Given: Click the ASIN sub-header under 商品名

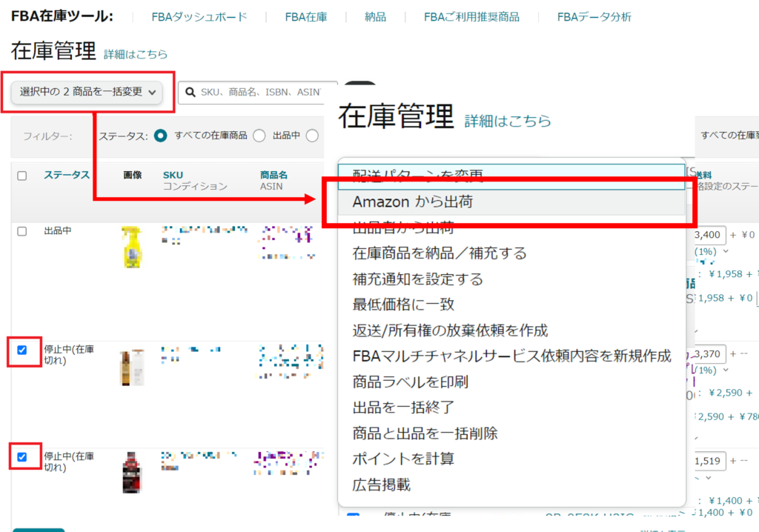Looking at the screenshot, I should (x=271, y=187).
